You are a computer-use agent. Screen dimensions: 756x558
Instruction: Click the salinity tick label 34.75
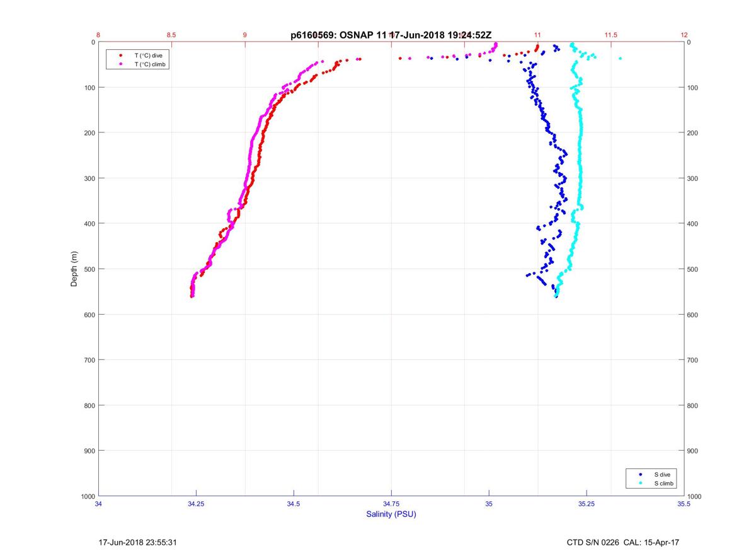[391, 504]
